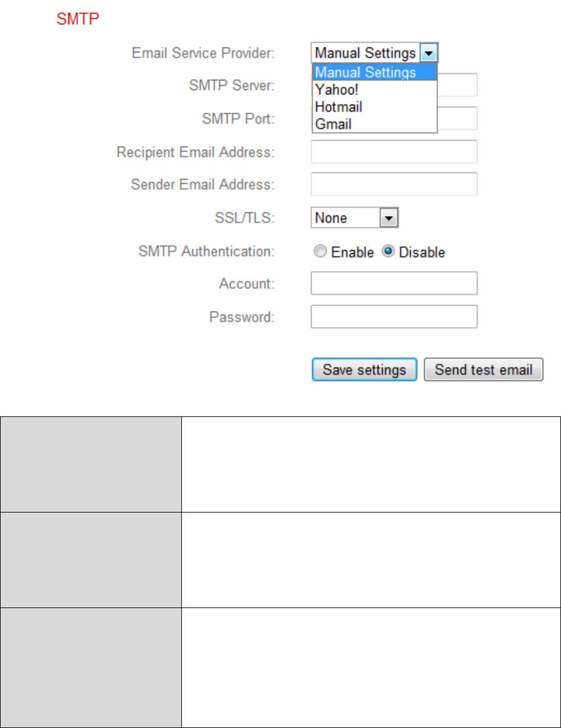Click the Sender Email Address field
The image size is (561, 728).
click(x=394, y=184)
